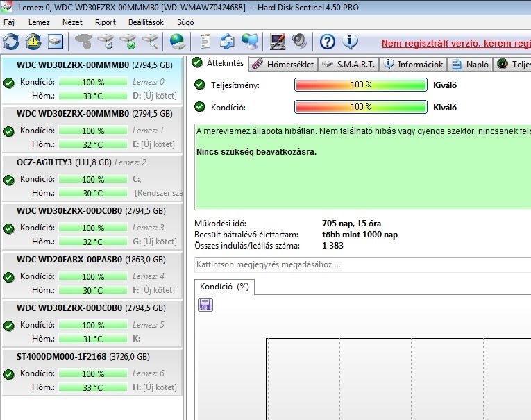
Task: Click the refresh with warning sign icon
Action: point(33,42)
